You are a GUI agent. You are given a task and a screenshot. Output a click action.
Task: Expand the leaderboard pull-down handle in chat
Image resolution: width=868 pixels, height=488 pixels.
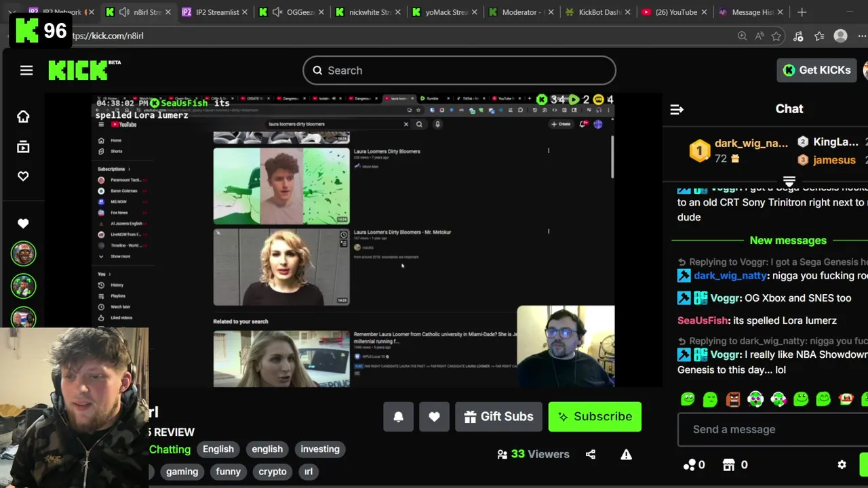click(789, 182)
